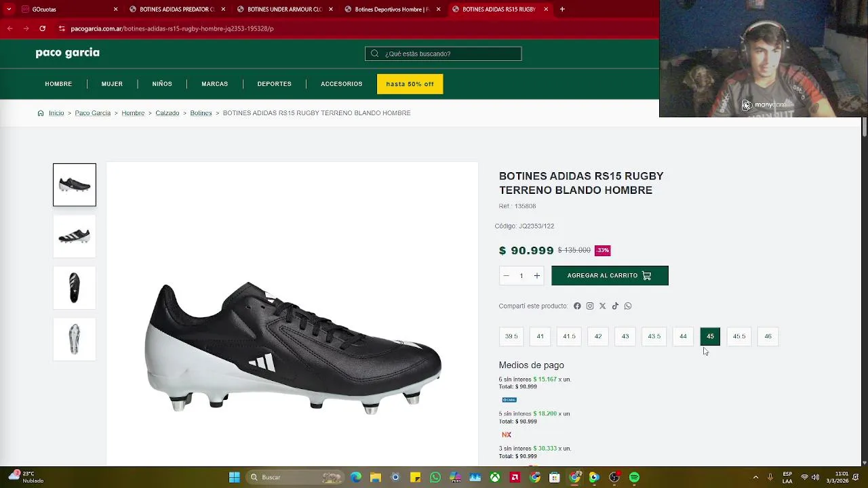Select shoe size 44

coord(683,336)
